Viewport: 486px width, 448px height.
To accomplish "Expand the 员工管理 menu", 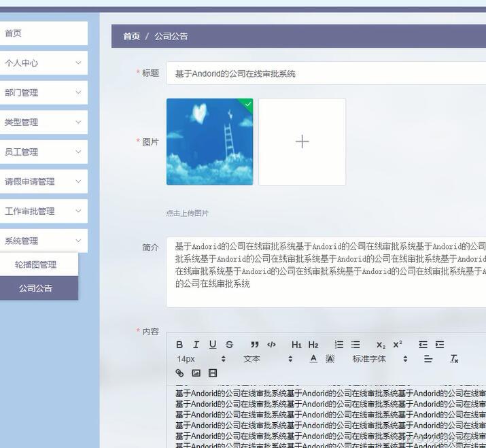I will pos(44,152).
